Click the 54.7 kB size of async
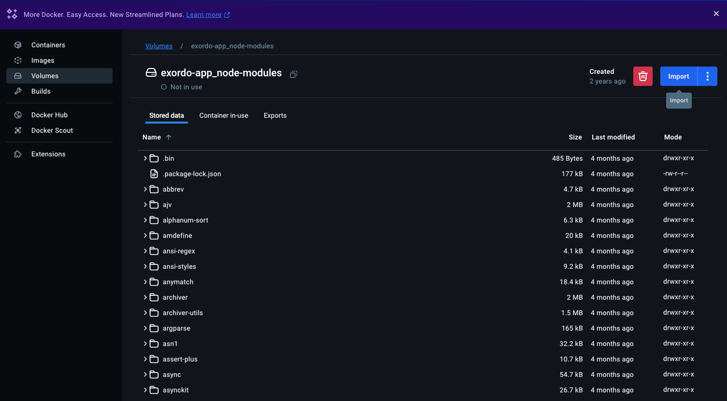The height and width of the screenshot is (401, 727). pos(571,375)
